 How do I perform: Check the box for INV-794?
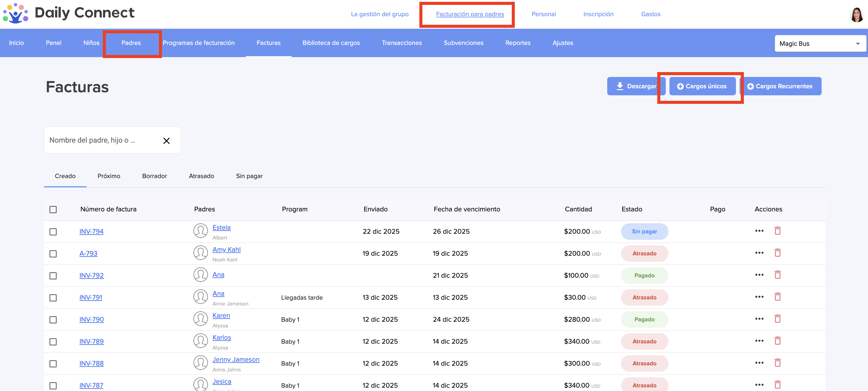pyautogui.click(x=53, y=232)
